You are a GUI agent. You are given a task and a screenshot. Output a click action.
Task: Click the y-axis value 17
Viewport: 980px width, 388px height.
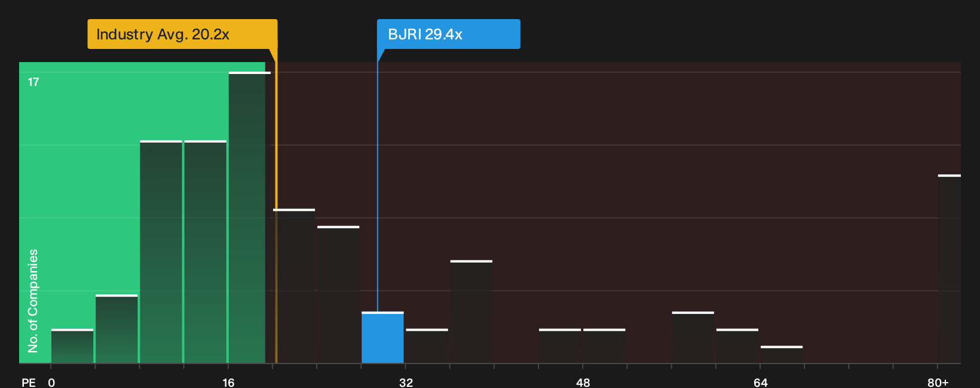pyautogui.click(x=33, y=82)
